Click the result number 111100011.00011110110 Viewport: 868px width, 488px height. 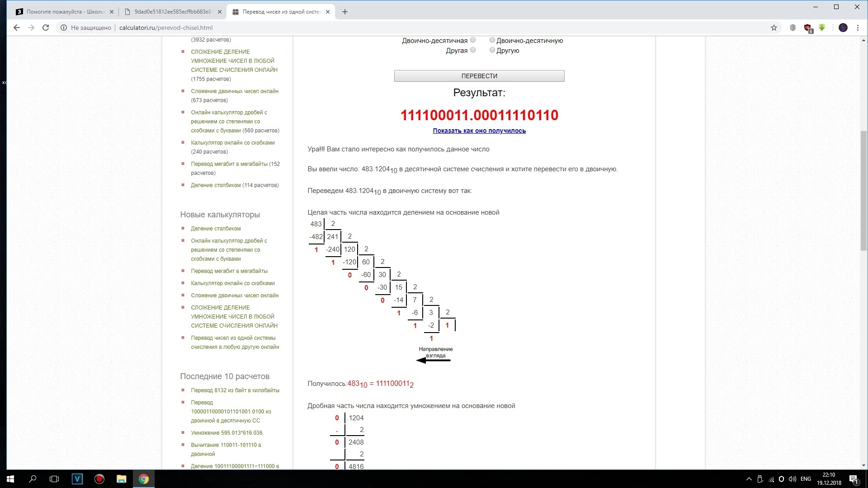[479, 115]
